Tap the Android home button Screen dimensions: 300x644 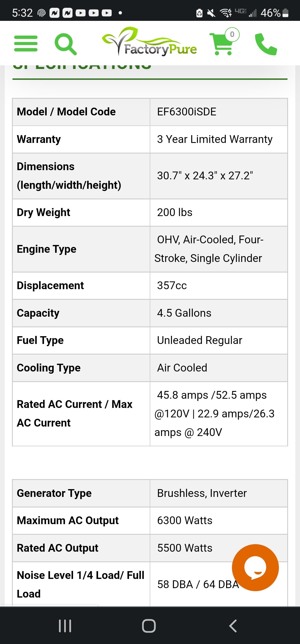(x=149, y=626)
